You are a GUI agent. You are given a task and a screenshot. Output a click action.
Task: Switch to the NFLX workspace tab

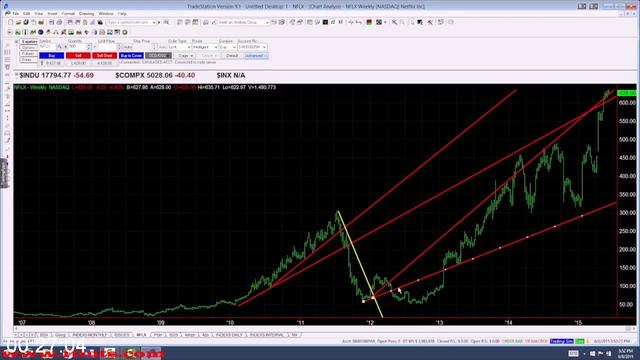pos(141,335)
